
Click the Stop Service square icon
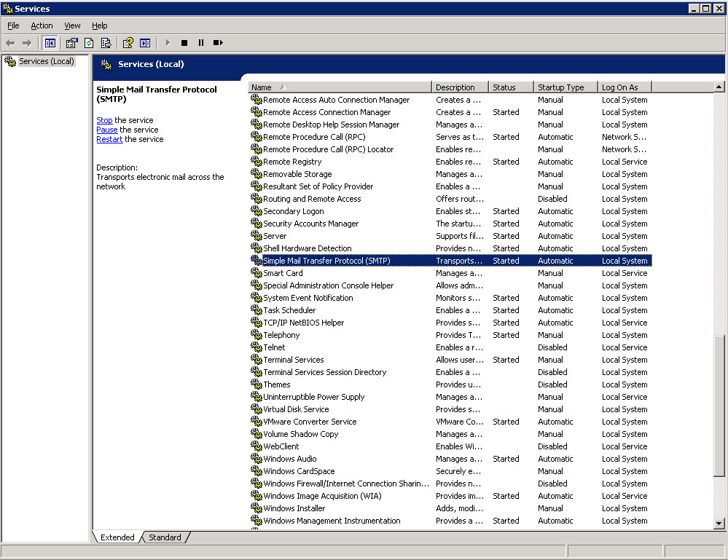(184, 43)
